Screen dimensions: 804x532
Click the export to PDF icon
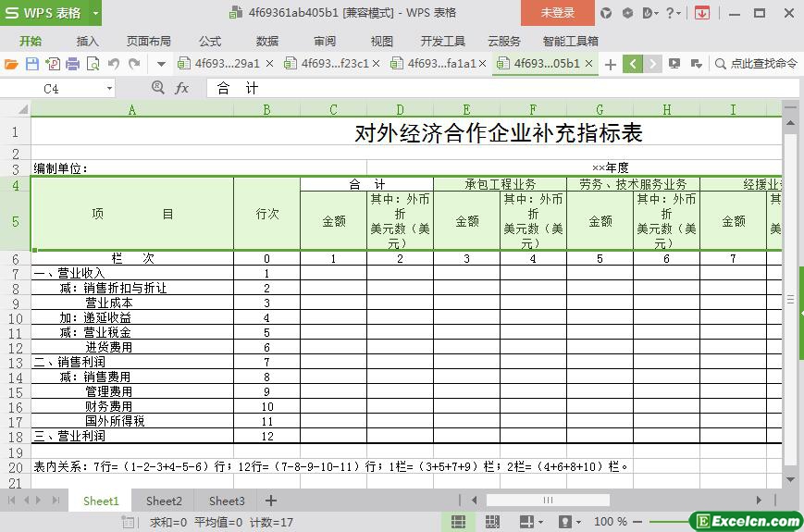(x=53, y=64)
